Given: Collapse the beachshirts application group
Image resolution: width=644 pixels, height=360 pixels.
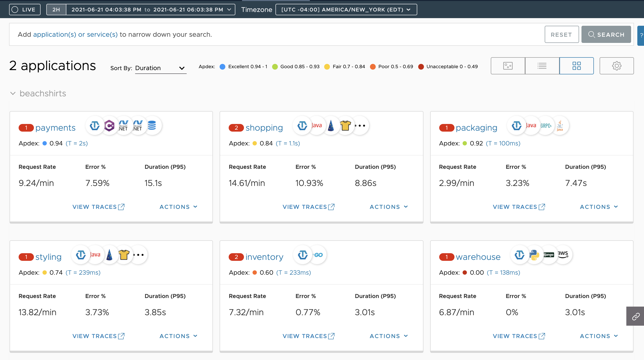Looking at the screenshot, I should [13, 93].
